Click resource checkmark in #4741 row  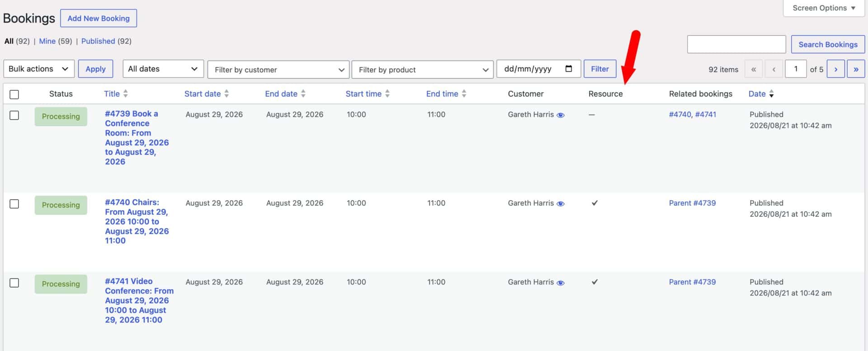[x=594, y=282]
